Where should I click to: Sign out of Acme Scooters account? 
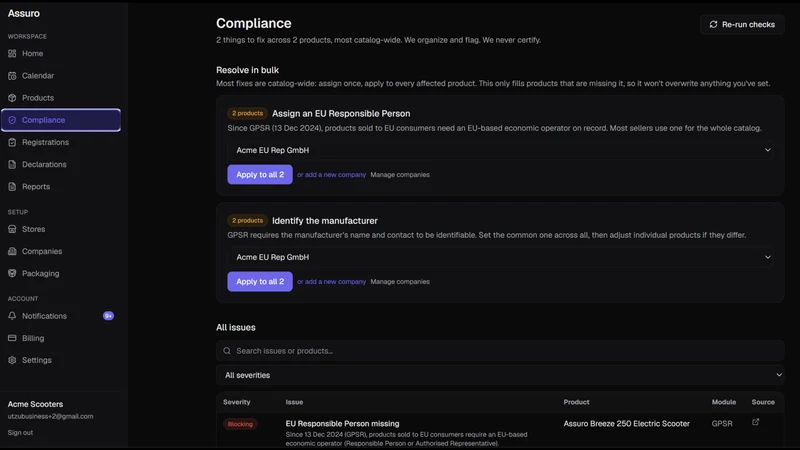click(x=20, y=433)
